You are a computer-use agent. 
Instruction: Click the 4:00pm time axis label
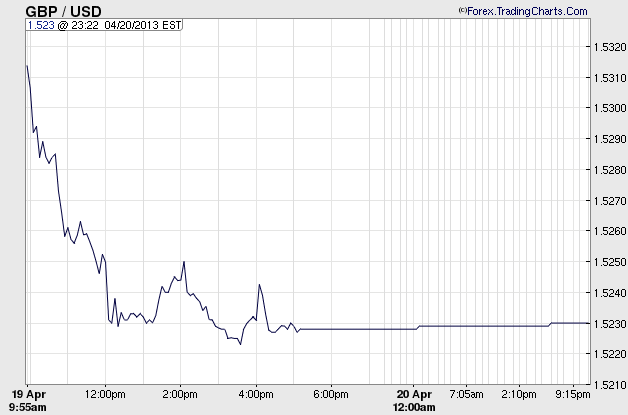point(256,395)
